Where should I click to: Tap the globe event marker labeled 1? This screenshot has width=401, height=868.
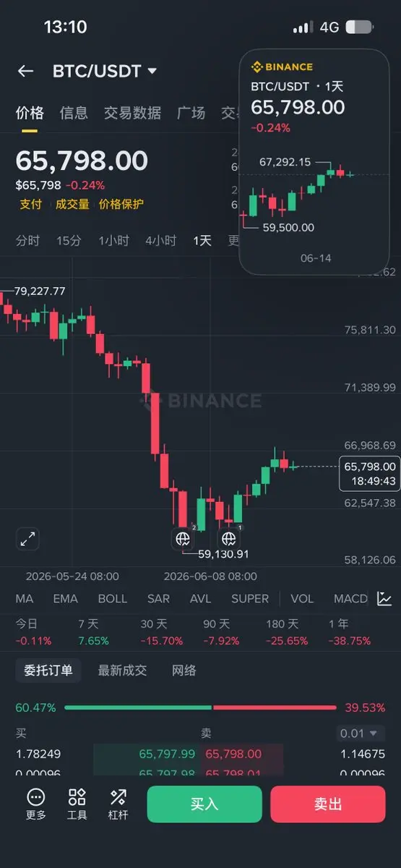(x=228, y=538)
